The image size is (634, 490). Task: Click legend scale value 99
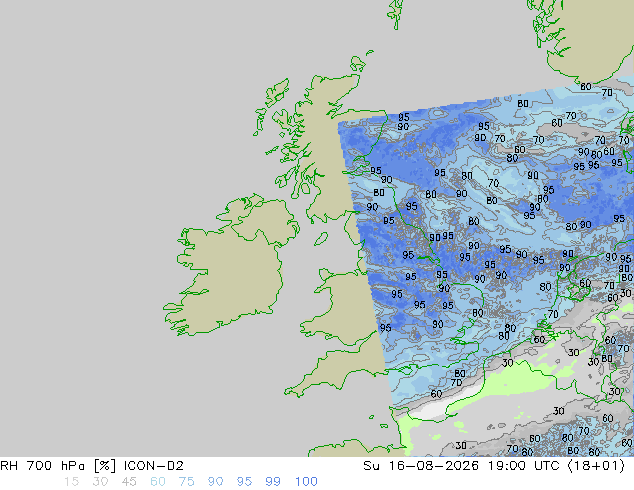[273, 482]
